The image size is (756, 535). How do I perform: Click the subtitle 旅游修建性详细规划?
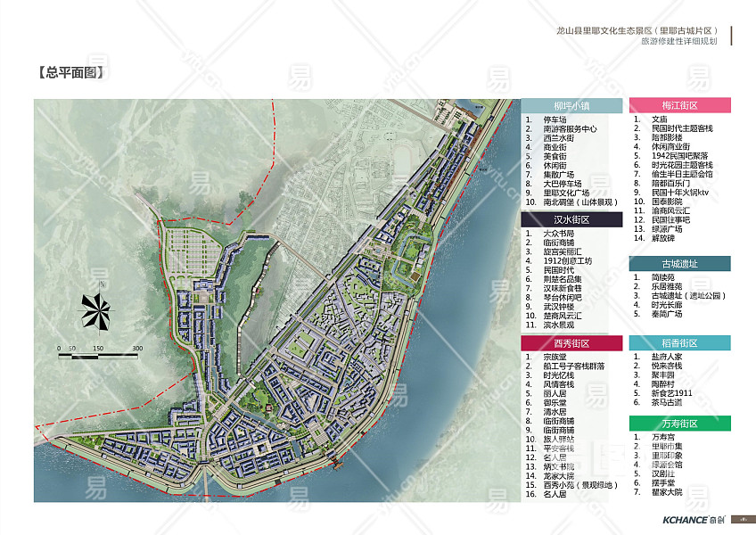pyautogui.click(x=678, y=42)
